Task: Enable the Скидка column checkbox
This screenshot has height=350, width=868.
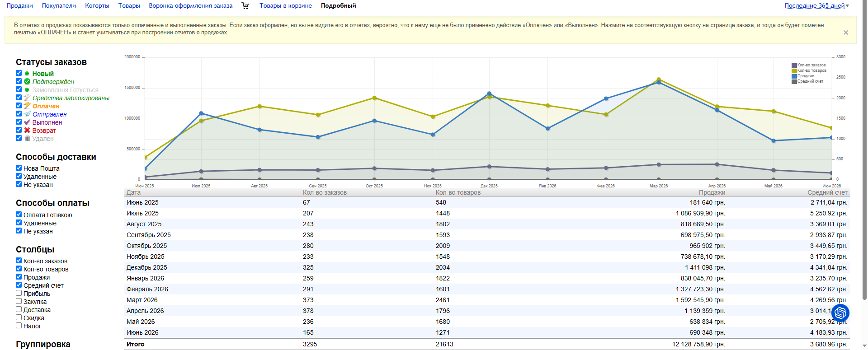Action: pos(19,317)
